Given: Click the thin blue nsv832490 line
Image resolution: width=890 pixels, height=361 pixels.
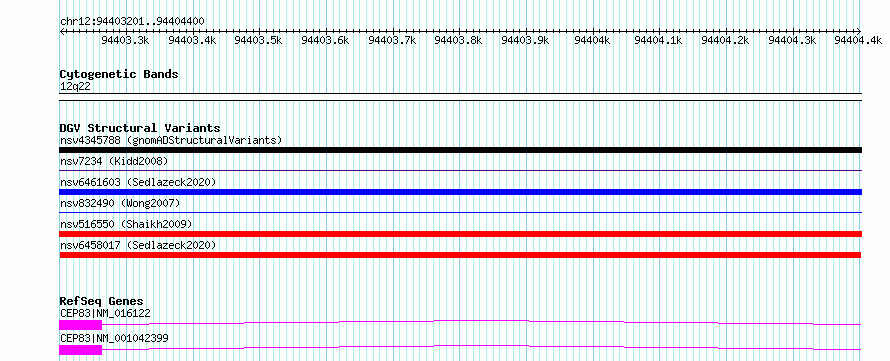Looking at the screenshot, I should [x=460, y=212].
